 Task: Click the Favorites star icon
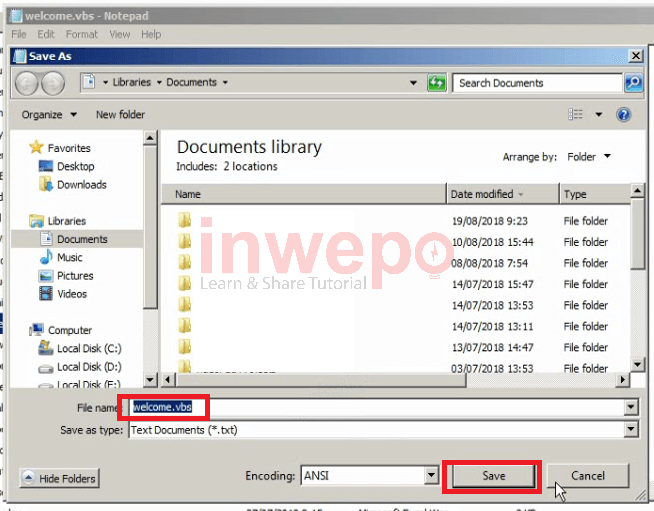pyautogui.click(x=36, y=147)
